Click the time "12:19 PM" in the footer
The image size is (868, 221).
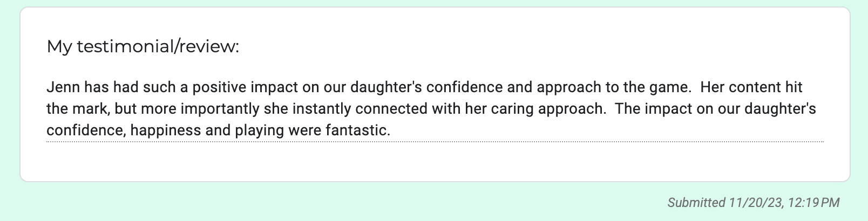click(814, 203)
